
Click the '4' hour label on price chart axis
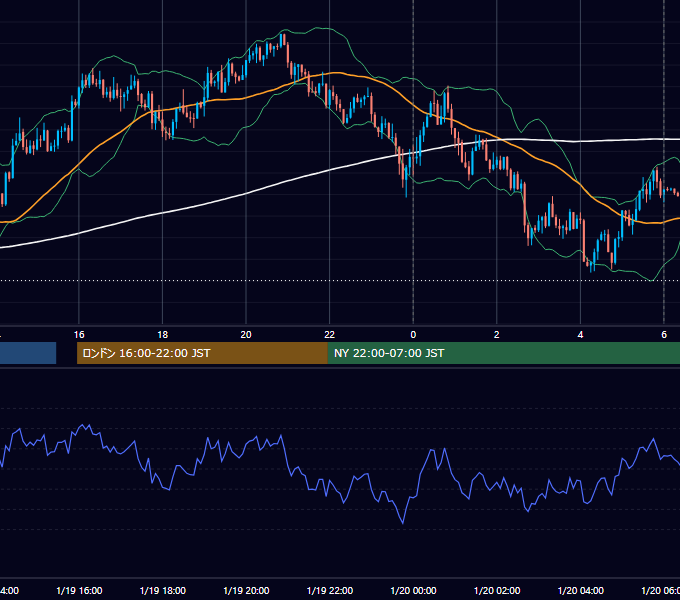point(580,335)
